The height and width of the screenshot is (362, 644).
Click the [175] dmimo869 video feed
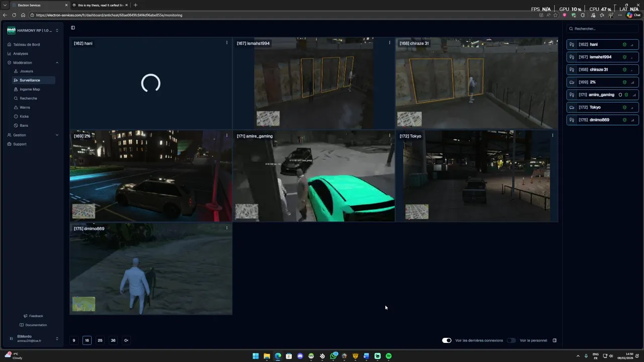click(151, 269)
